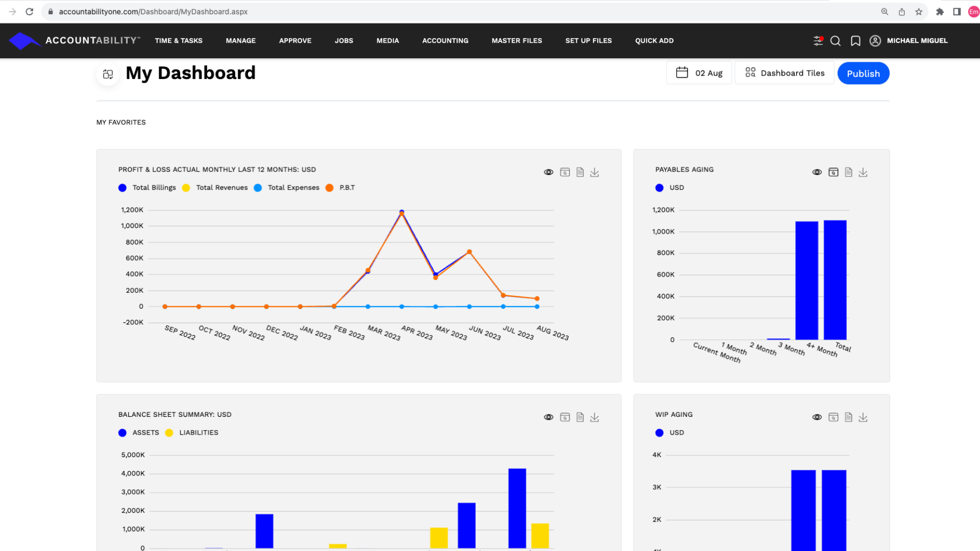This screenshot has height=551, width=980.
Task: Expand the MASTER FILES dropdown menu
Action: tap(516, 40)
